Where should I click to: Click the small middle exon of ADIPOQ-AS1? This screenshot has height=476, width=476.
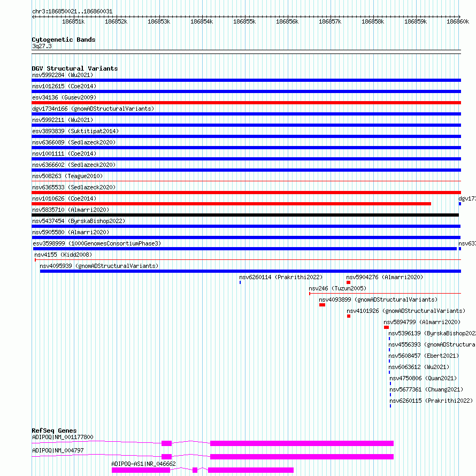195,470
